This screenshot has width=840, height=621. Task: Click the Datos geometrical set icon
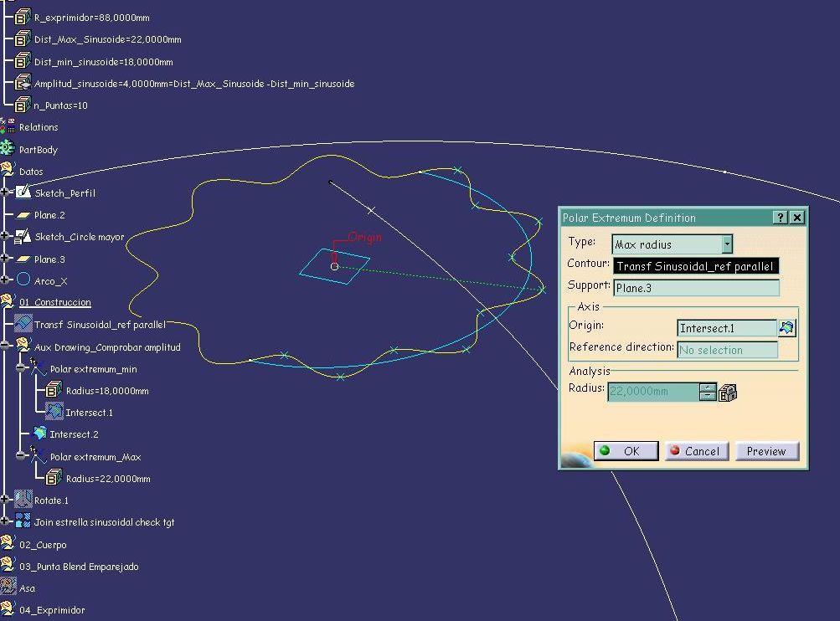click(8, 170)
